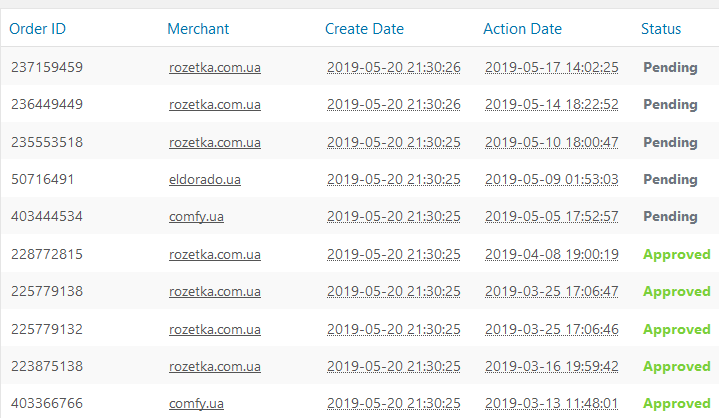The width and height of the screenshot is (719, 418).
Task: Sort by Merchant column header
Action: point(198,29)
